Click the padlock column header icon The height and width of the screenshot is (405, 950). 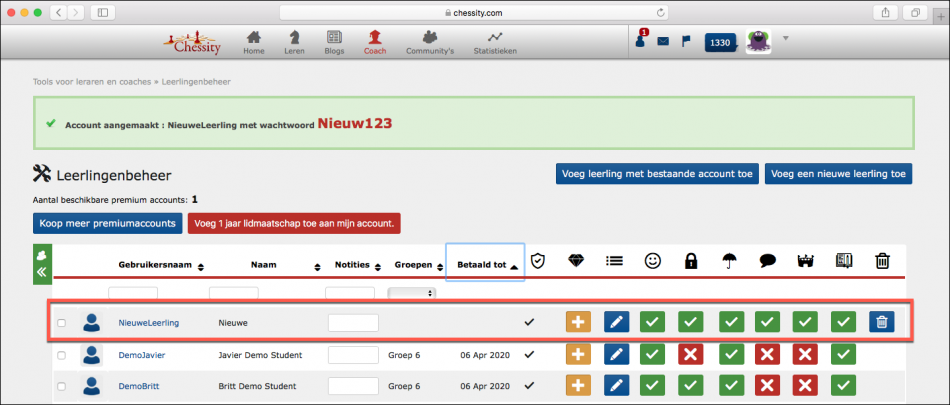click(x=691, y=261)
